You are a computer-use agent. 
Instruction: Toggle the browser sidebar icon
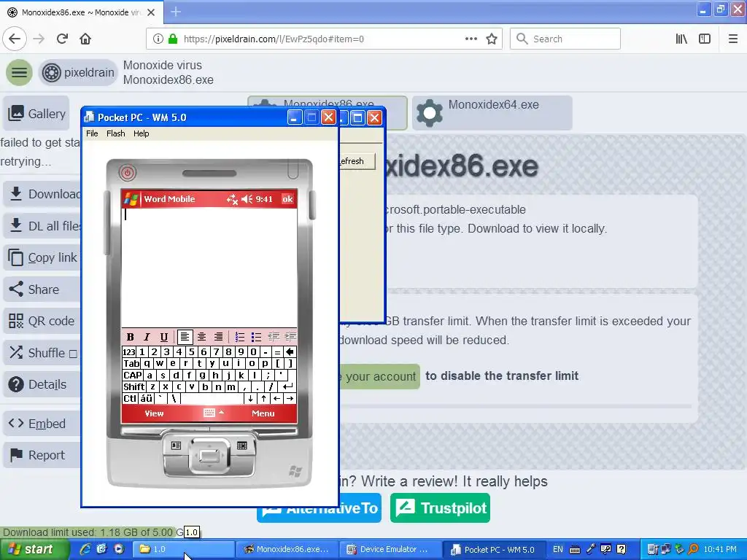[705, 39]
